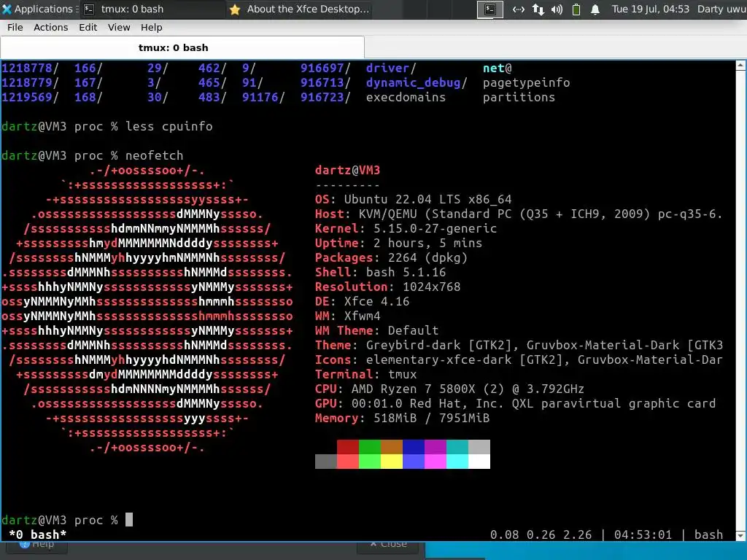Click the pagetypeinfo file entry
Image resolution: width=747 pixels, height=560 pixels.
527,82
